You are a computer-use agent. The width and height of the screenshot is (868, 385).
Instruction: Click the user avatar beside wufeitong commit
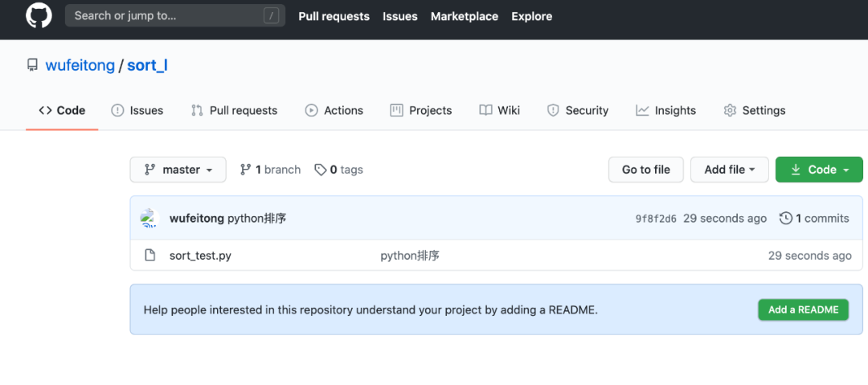pos(149,219)
